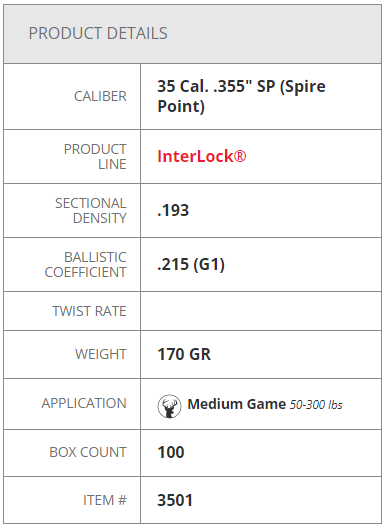
Task: Select the CALIBER label
Action: pos(100,97)
